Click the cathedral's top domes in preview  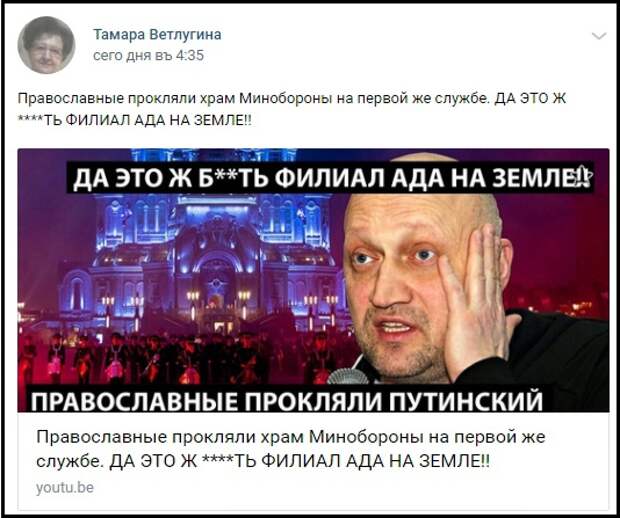(x=214, y=155)
